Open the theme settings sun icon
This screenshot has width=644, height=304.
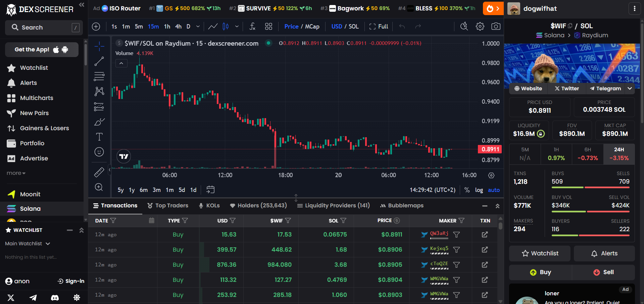[77, 298]
